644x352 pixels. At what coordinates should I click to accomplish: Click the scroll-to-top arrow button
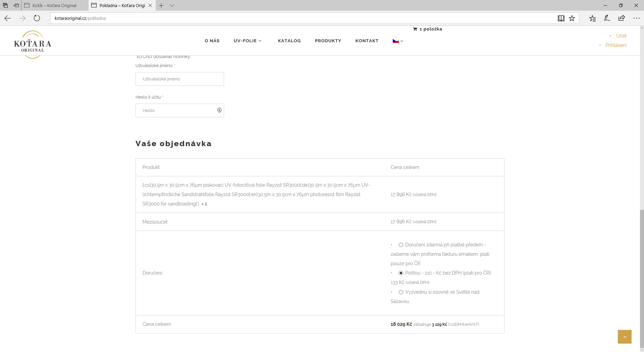(624, 337)
